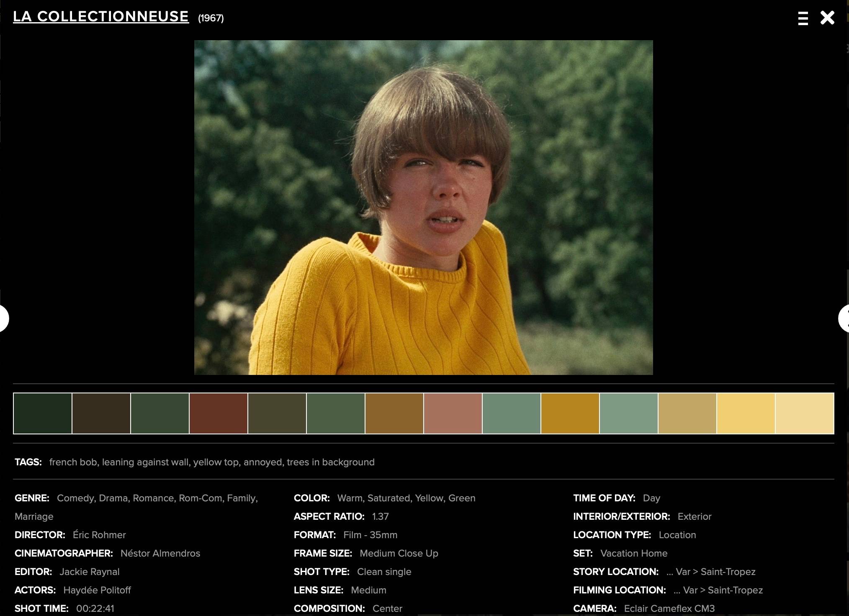Viewport: 849px width, 616px height.
Task: Go to the next shot arrow
Action: (844, 318)
